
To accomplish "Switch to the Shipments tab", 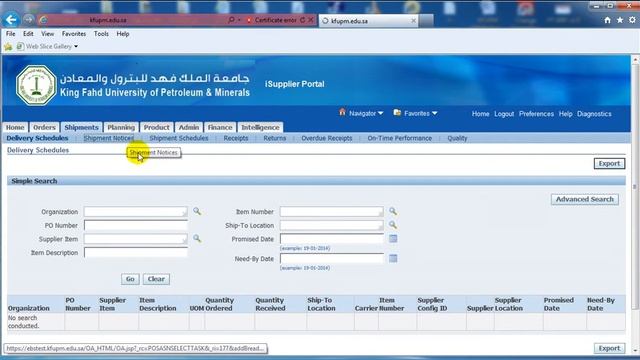I will tap(81, 127).
